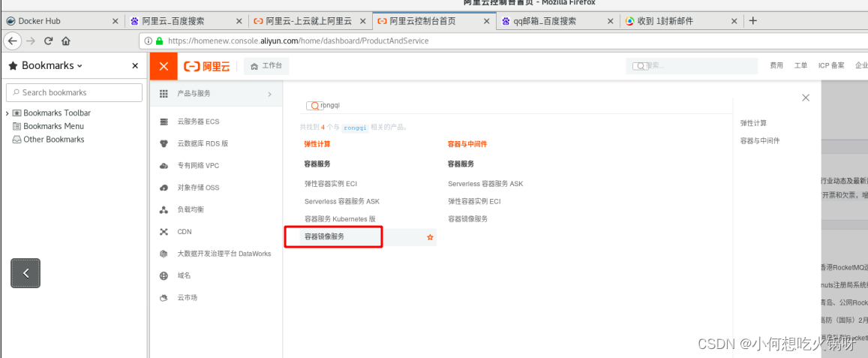
Task: Open 容器镜像服务 under 弹性计算
Action: click(x=324, y=236)
